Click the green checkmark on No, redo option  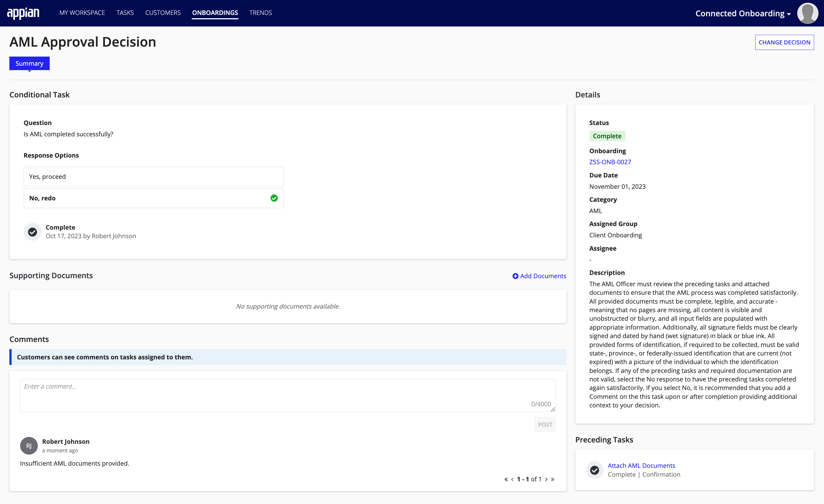tap(274, 198)
